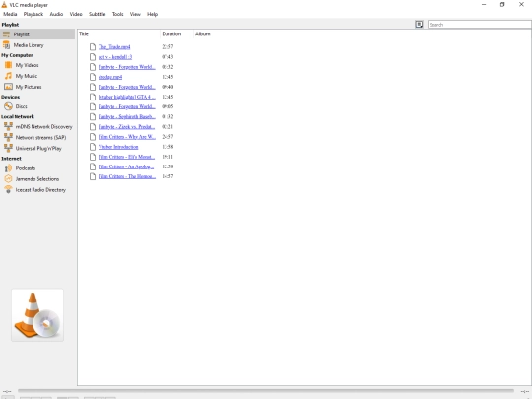This screenshot has height=399, width=532.
Task: Select the Fanbyte Sephiroth item
Action: [x=126, y=116]
